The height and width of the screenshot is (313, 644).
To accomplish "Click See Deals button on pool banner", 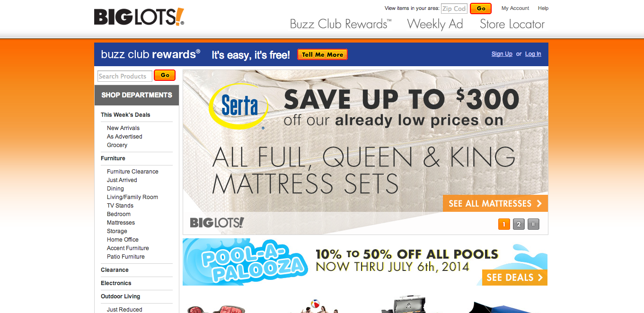I will pyautogui.click(x=515, y=278).
